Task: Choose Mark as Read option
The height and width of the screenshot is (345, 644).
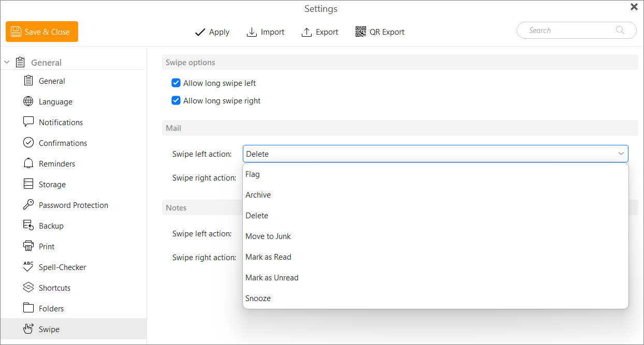Action: click(x=435, y=257)
